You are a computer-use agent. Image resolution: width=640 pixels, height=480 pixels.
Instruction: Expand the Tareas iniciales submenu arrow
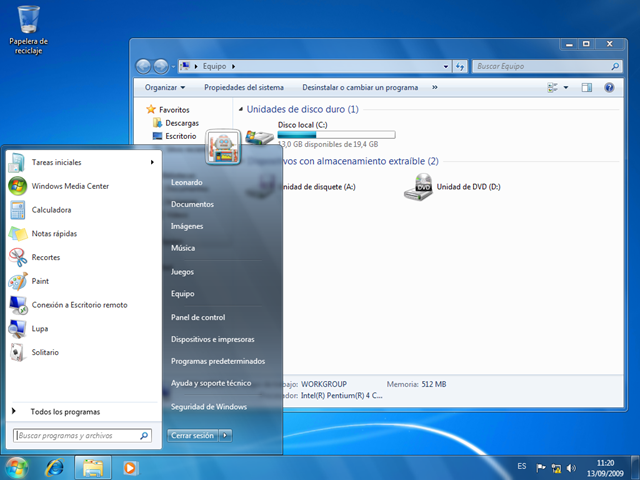click(x=152, y=162)
